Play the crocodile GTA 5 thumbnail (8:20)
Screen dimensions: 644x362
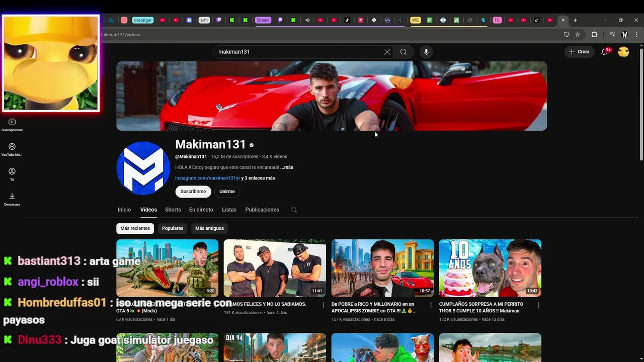[168, 268]
